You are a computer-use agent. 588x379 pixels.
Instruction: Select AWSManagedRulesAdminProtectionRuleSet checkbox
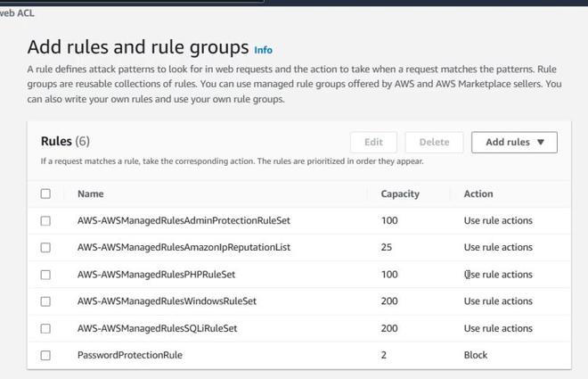[x=45, y=220]
